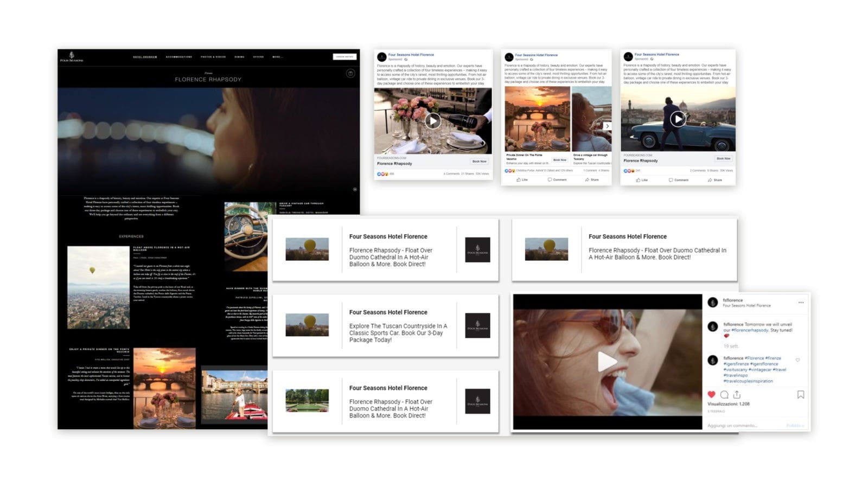Open the Four Seasons logo on the website

[x=72, y=57]
